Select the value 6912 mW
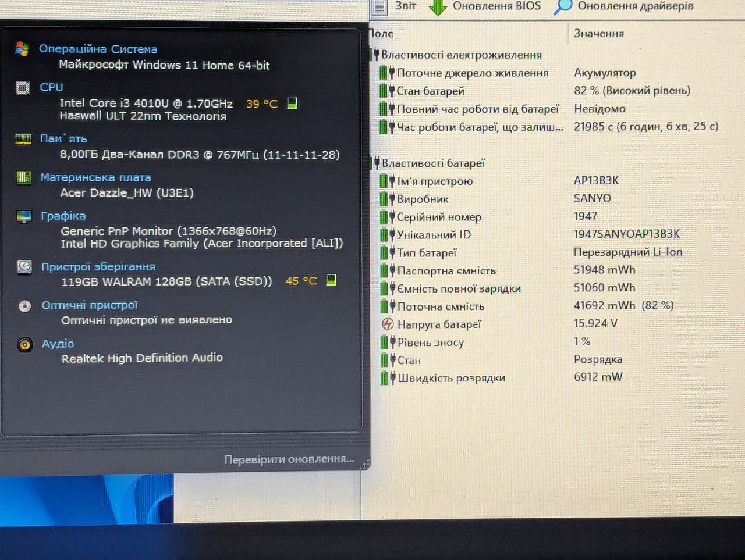This screenshot has height=560, width=745. [x=598, y=377]
